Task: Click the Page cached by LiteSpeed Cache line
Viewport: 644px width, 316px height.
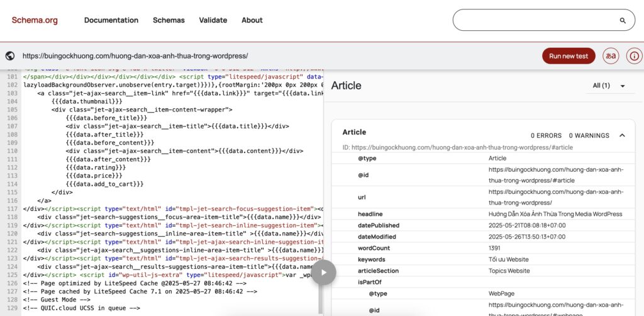Action: tap(140, 291)
